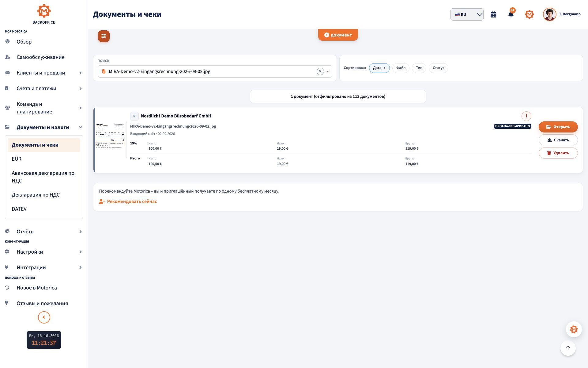The width and height of the screenshot is (588, 368).
Task: Click the add документ button
Action: click(338, 35)
